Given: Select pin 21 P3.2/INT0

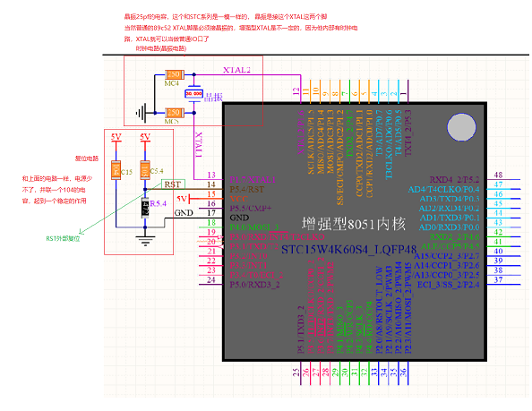Looking at the screenshot, I should 248,256.
